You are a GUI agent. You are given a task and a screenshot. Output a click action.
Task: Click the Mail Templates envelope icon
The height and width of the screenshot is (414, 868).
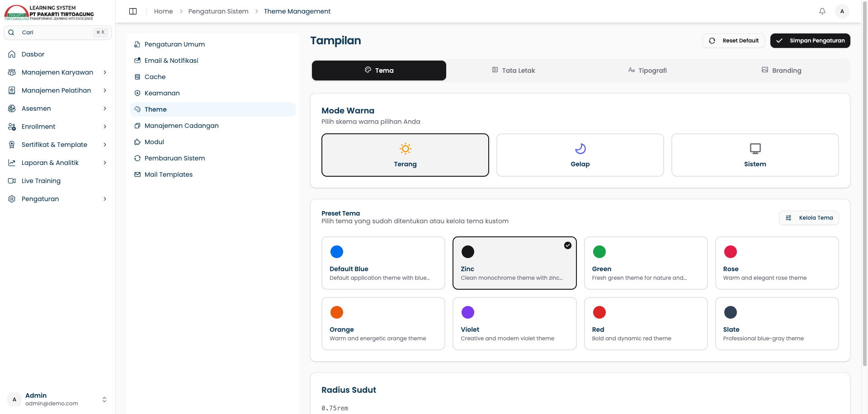137,174
